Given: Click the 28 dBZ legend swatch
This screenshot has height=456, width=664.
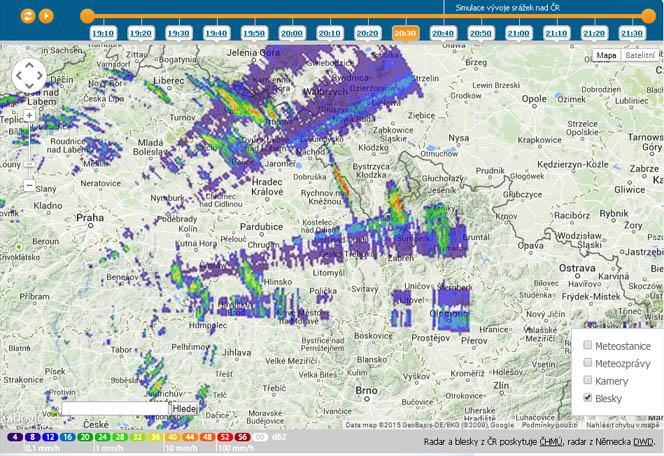Looking at the screenshot, I should (120, 437).
